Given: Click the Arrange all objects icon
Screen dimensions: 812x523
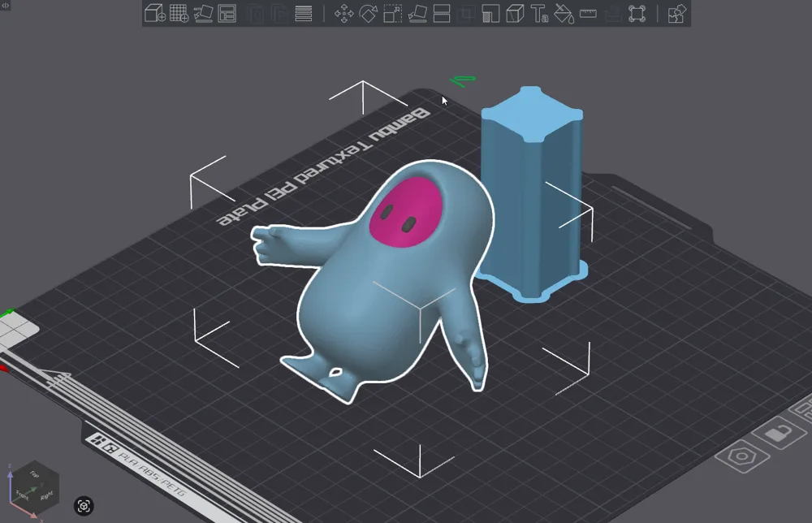Looking at the screenshot, I should click(x=227, y=14).
